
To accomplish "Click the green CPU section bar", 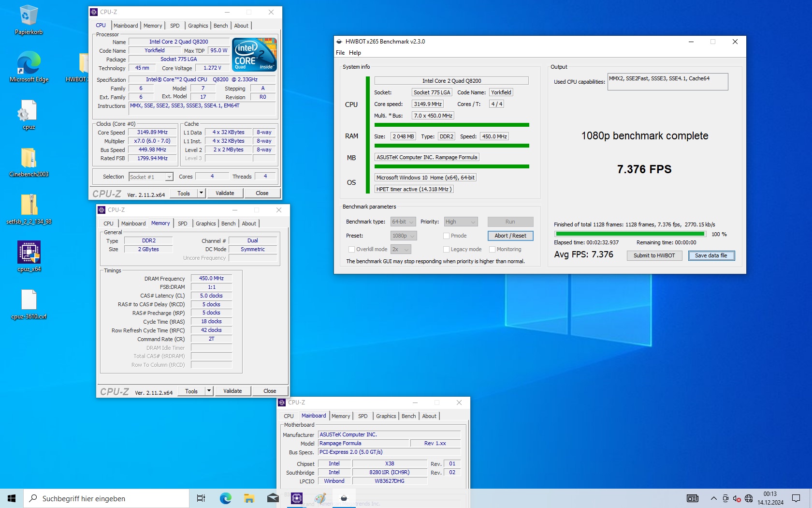I will click(x=451, y=125).
